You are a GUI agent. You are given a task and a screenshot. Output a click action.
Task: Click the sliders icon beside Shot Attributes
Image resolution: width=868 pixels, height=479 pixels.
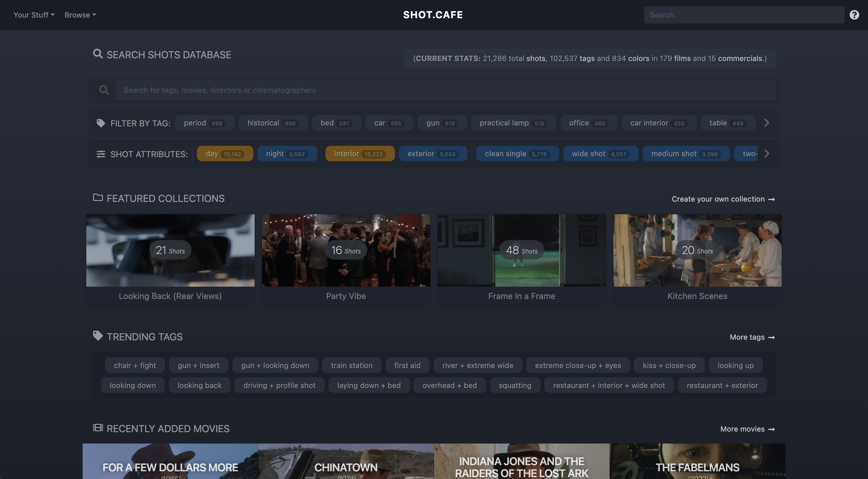click(x=101, y=154)
